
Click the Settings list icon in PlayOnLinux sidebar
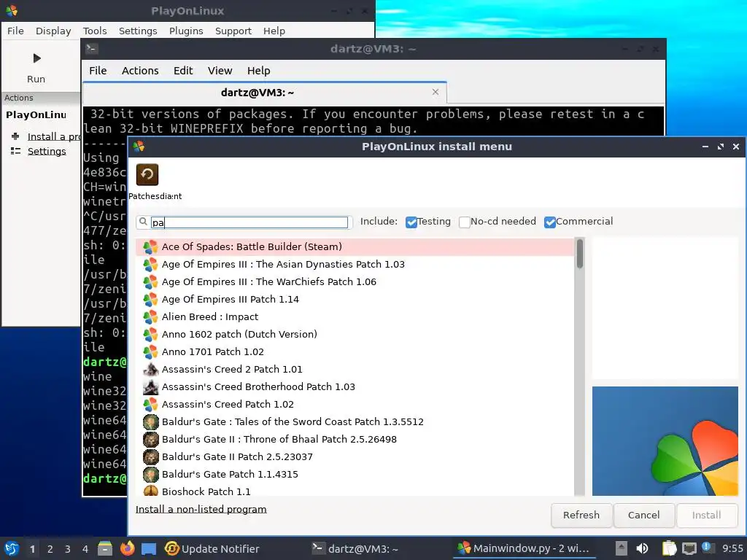point(15,151)
